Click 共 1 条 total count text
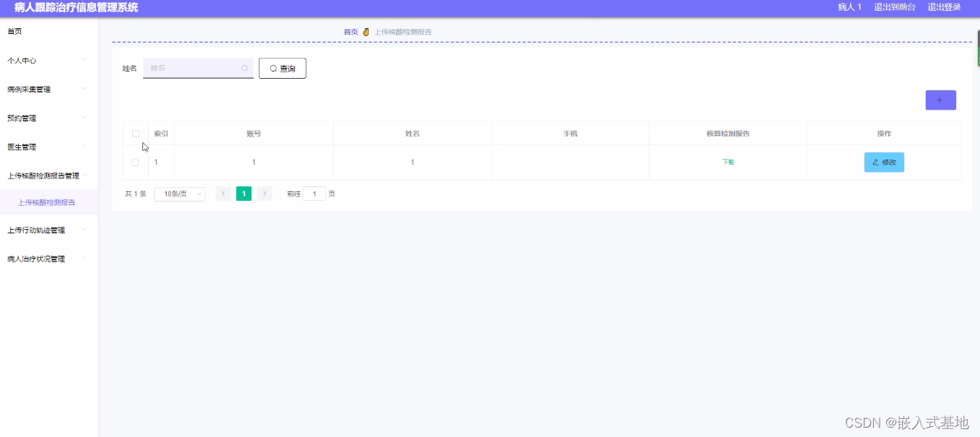980x437 pixels. (x=136, y=194)
